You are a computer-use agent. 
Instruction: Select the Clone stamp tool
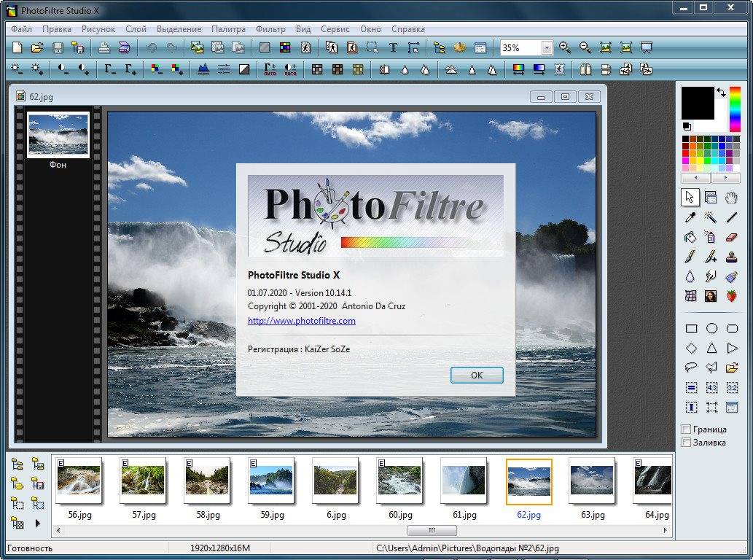(731, 257)
